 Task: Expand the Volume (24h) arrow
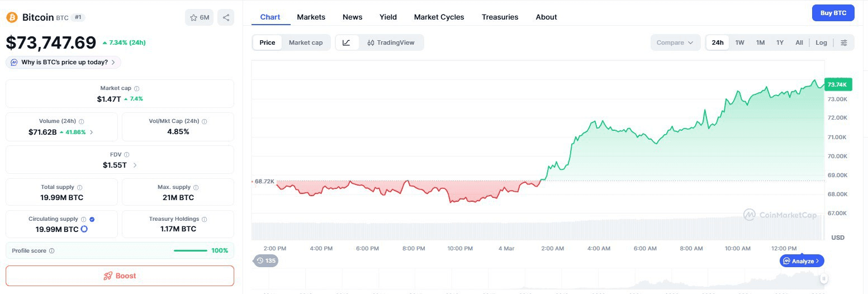pos(91,132)
